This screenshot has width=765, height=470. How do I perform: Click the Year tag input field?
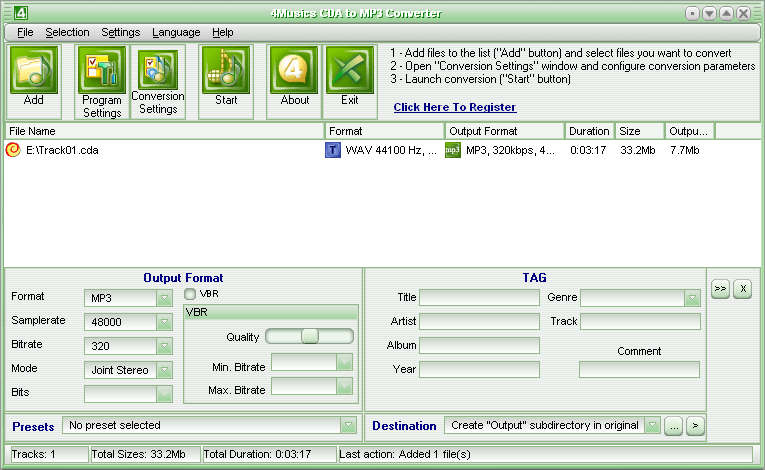[x=480, y=369]
